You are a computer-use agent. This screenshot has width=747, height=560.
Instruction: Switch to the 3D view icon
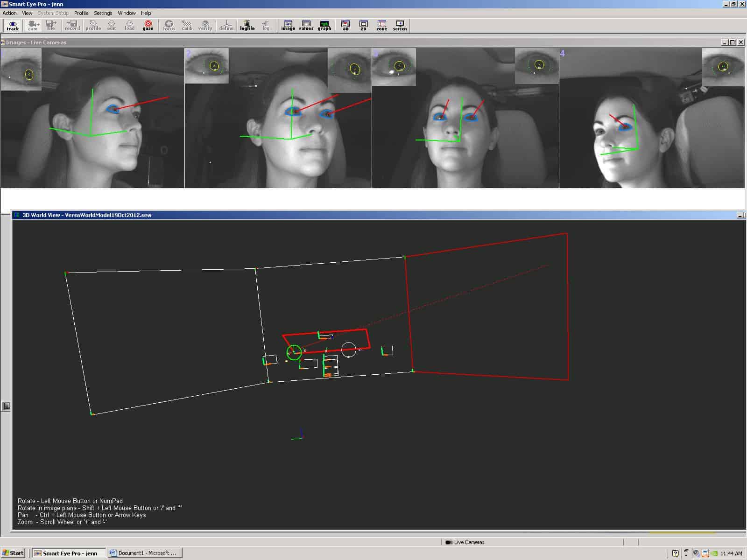tap(345, 25)
